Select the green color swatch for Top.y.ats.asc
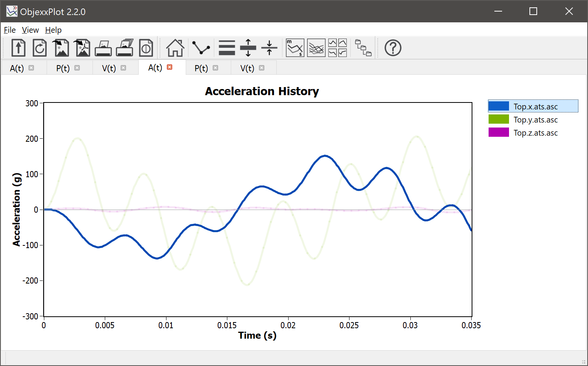 (x=499, y=119)
